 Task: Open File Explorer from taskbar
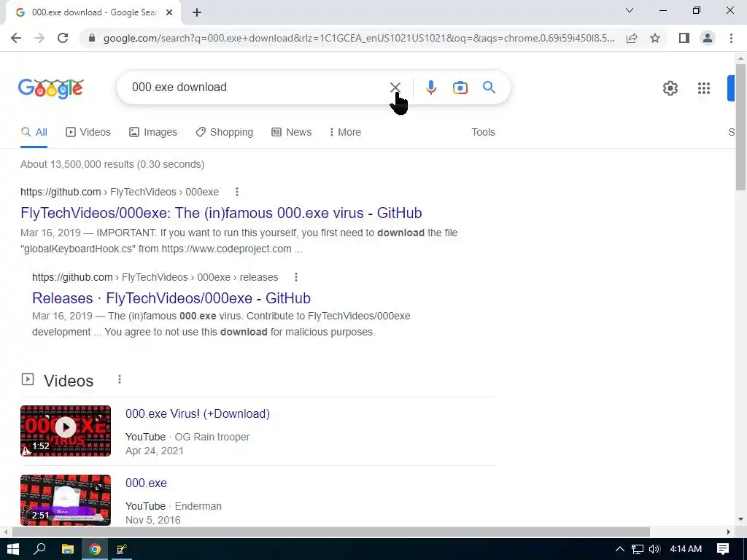[68, 549]
